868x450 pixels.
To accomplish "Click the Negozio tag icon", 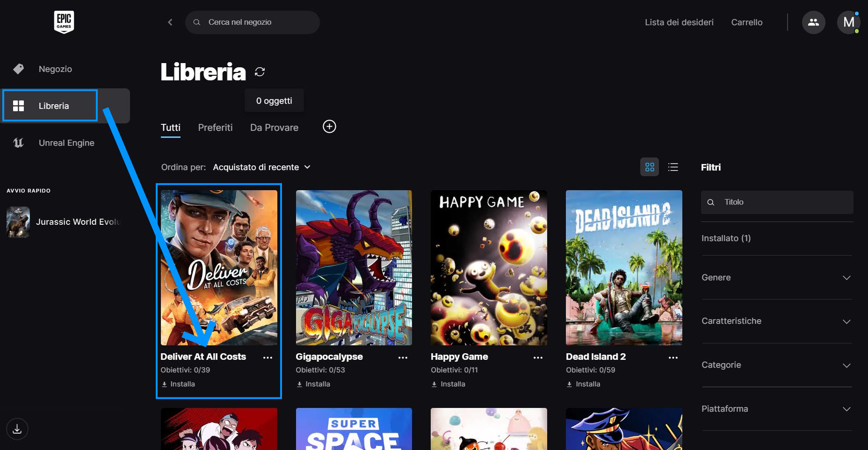I will (x=18, y=69).
